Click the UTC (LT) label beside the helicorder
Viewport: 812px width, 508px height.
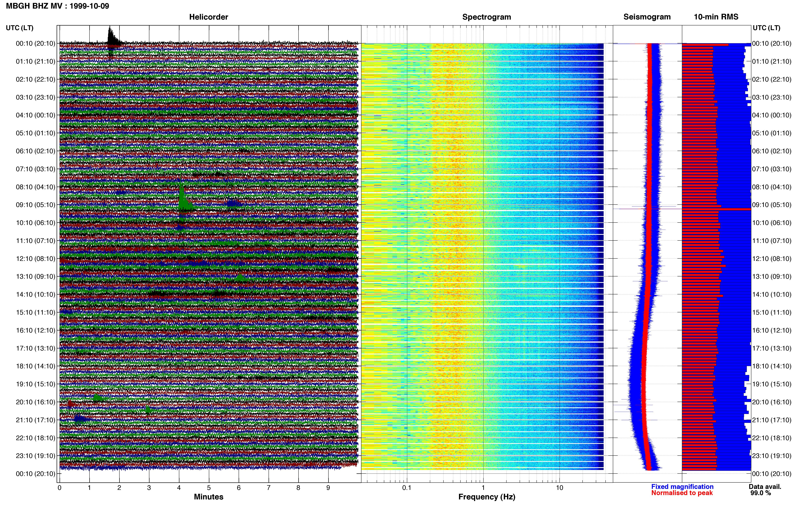[x=19, y=28]
